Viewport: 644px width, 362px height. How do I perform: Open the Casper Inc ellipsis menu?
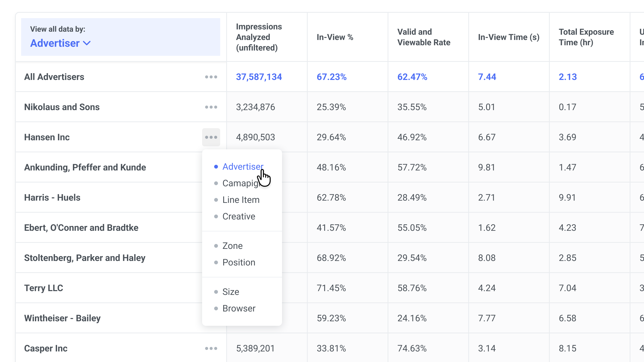[x=211, y=348]
